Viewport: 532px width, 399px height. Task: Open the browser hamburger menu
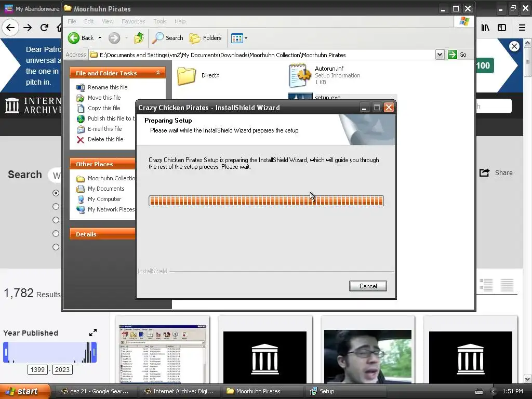(x=522, y=28)
